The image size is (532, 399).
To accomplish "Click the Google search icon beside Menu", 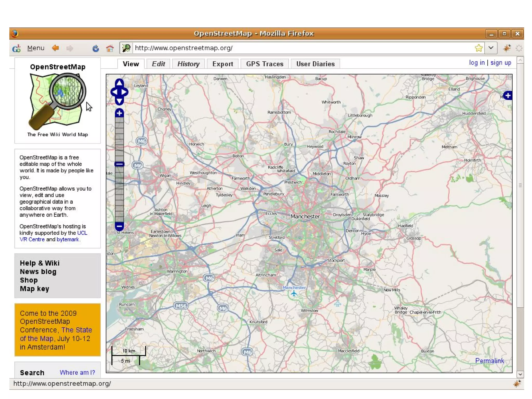I will pyautogui.click(x=17, y=48).
